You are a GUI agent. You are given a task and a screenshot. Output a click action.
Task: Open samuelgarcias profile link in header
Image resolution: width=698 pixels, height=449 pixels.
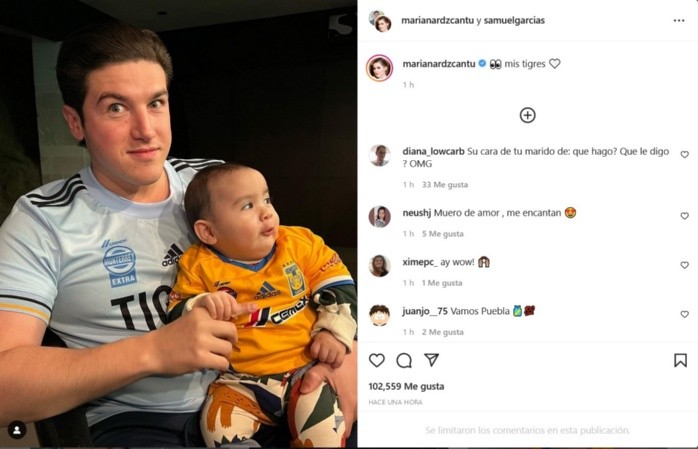point(514,20)
